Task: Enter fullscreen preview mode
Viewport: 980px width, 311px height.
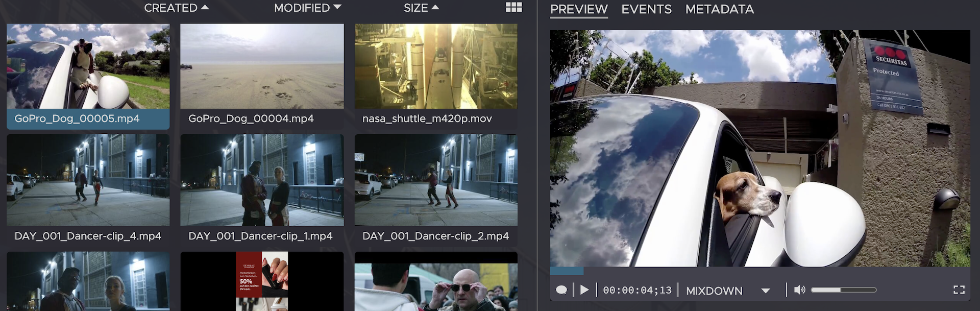Action: click(959, 290)
